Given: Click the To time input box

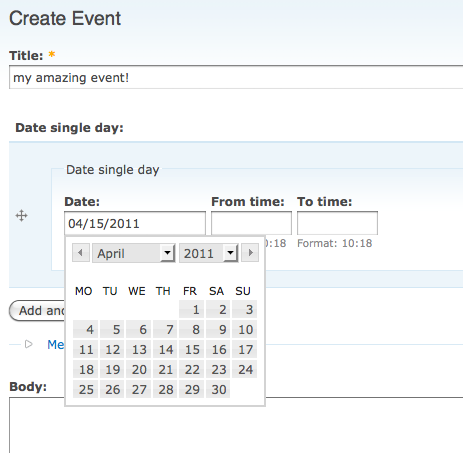Looking at the screenshot, I should (337, 223).
